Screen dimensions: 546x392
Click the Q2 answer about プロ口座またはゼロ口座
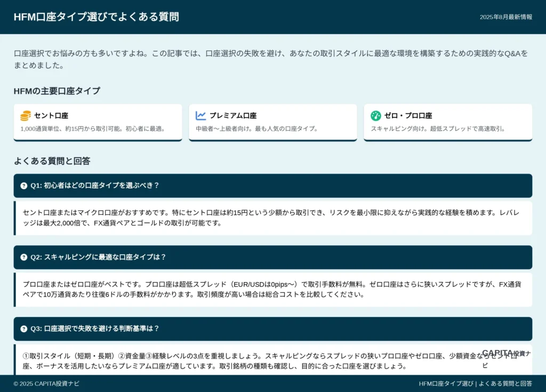point(274,289)
